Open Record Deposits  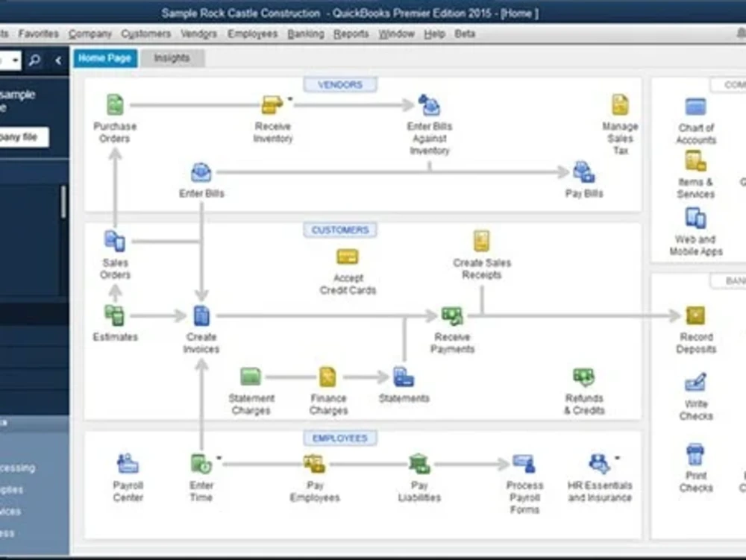pos(695,315)
